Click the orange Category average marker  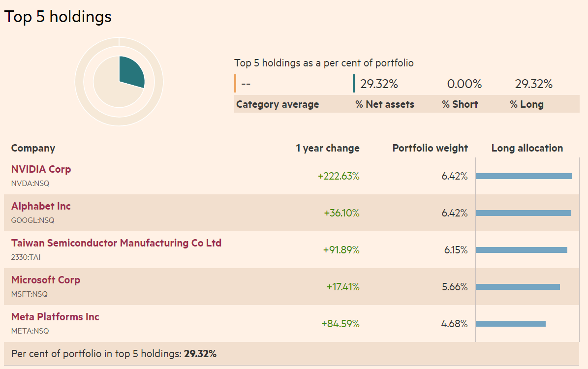point(235,84)
